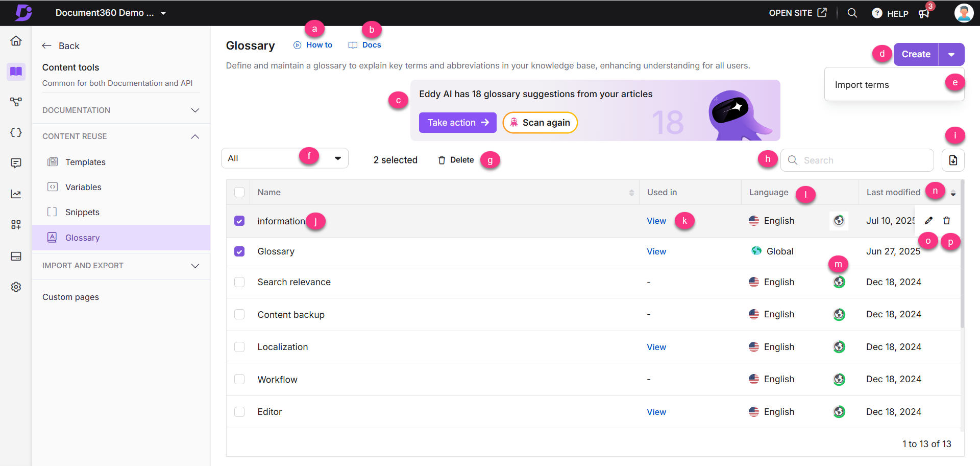Collapse the CONTENT REUSE section
Image resolution: width=980 pixels, height=466 pixels.
[121, 136]
